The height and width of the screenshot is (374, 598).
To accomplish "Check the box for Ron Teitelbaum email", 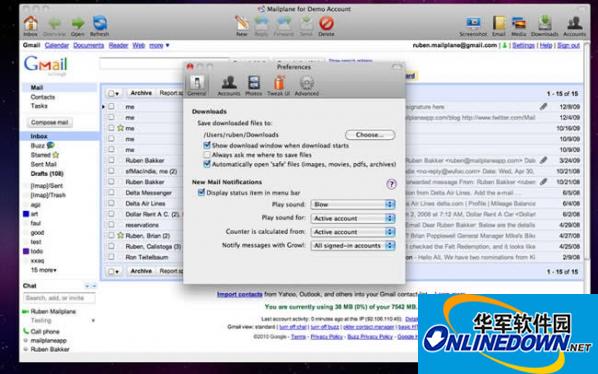I will tap(111, 257).
